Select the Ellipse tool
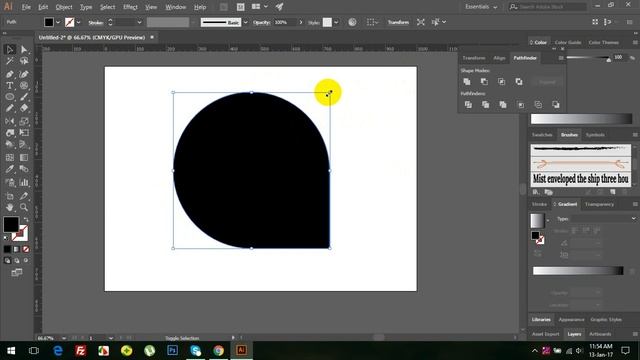 pos(10,97)
